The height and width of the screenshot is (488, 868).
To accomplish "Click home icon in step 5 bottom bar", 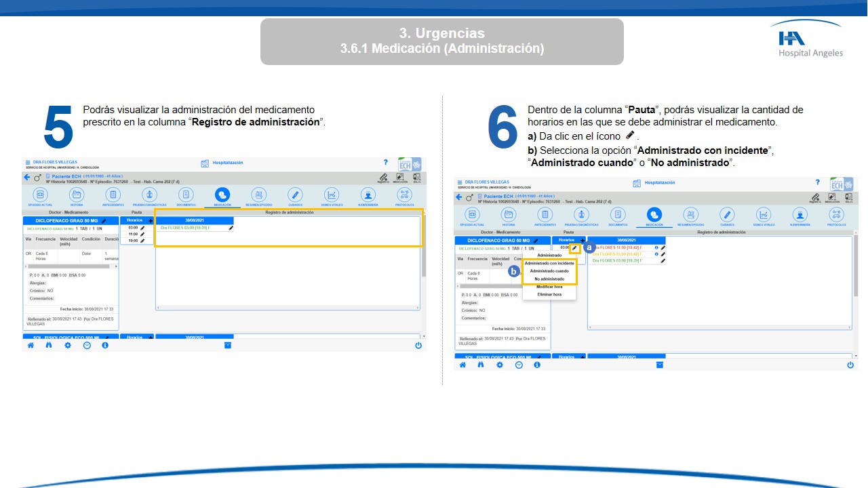I will coord(31,345).
